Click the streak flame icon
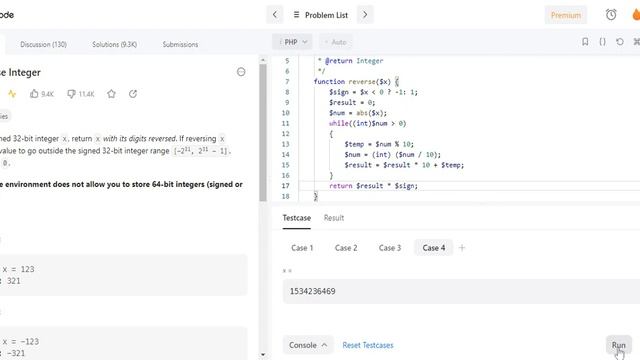 coord(636,15)
